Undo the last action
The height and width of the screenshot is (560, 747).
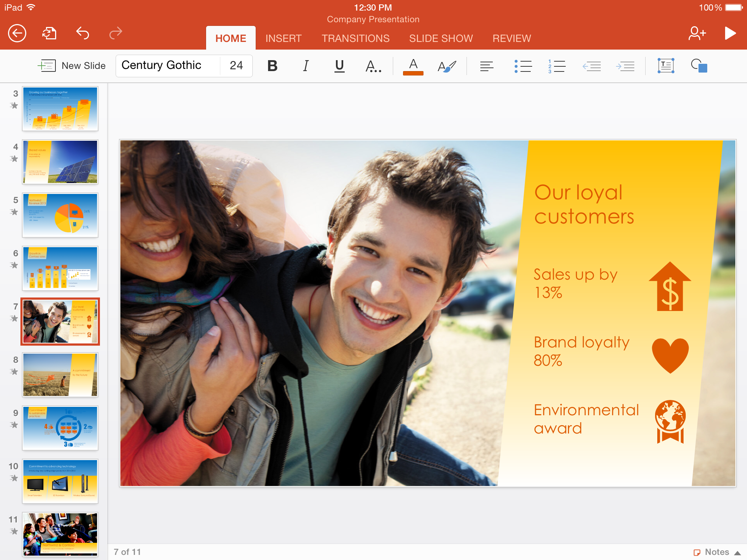point(82,33)
